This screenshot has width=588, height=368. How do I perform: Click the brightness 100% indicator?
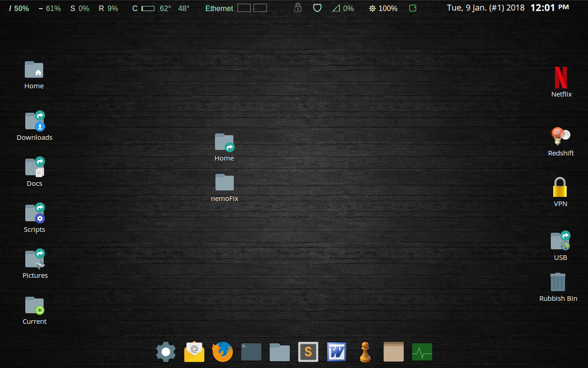[383, 8]
